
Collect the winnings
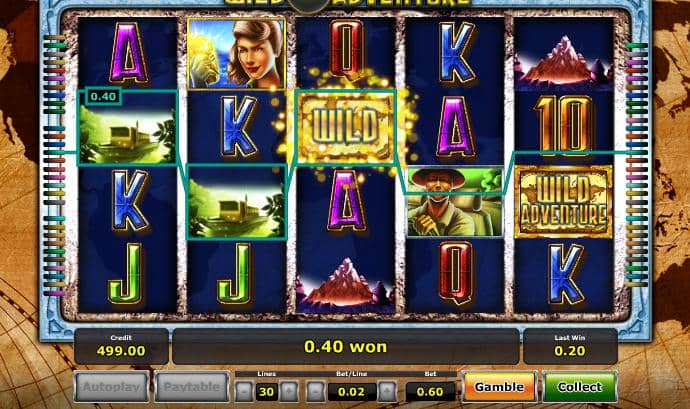(580, 387)
